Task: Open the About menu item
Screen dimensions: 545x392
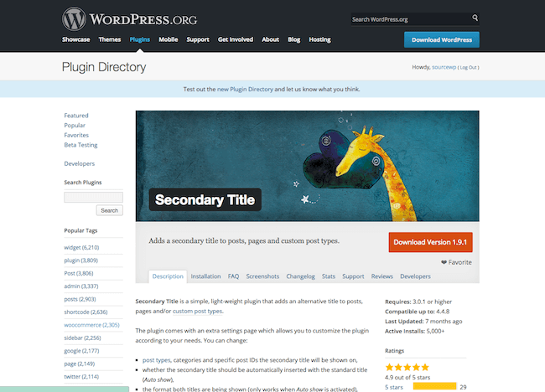Action: pos(271,39)
